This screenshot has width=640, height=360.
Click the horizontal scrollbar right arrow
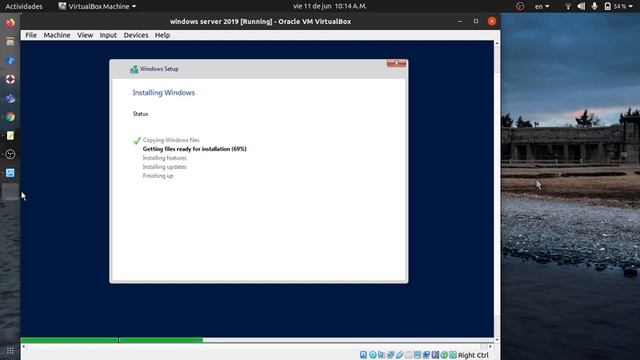pyautogui.click(x=490, y=347)
